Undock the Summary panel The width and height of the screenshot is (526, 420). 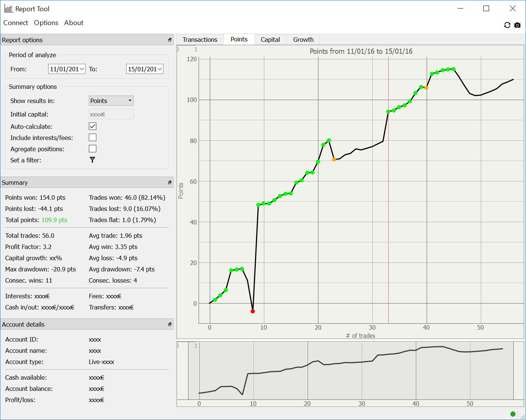[x=170, y=183]
